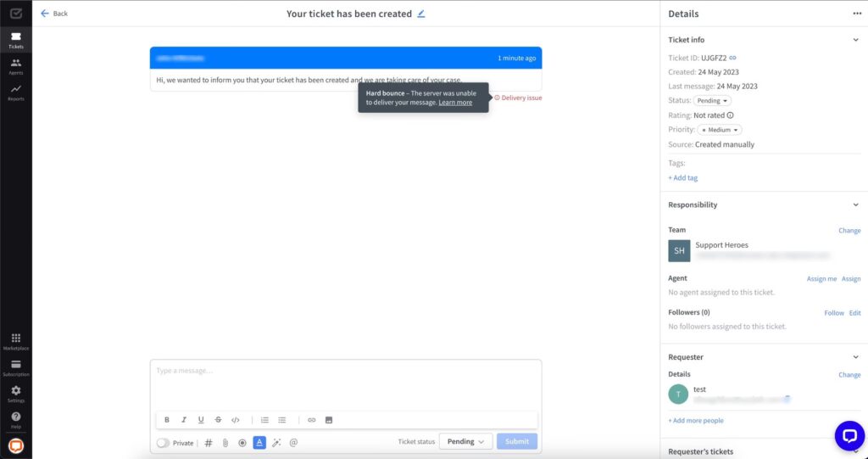868x459 pixels.
Task: Open the Priority Medium dropdown
Action: [x=720, y=130]
